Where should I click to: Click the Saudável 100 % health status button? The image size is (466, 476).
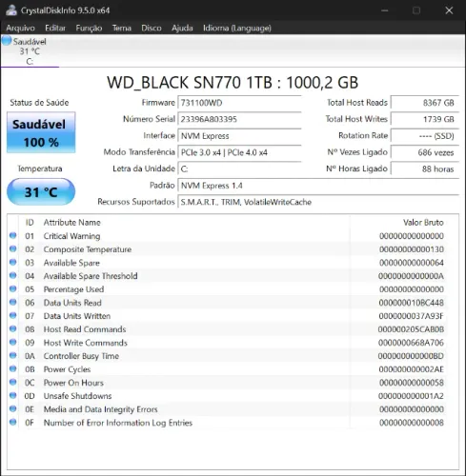pyautogui.click(x=41, y=132)
